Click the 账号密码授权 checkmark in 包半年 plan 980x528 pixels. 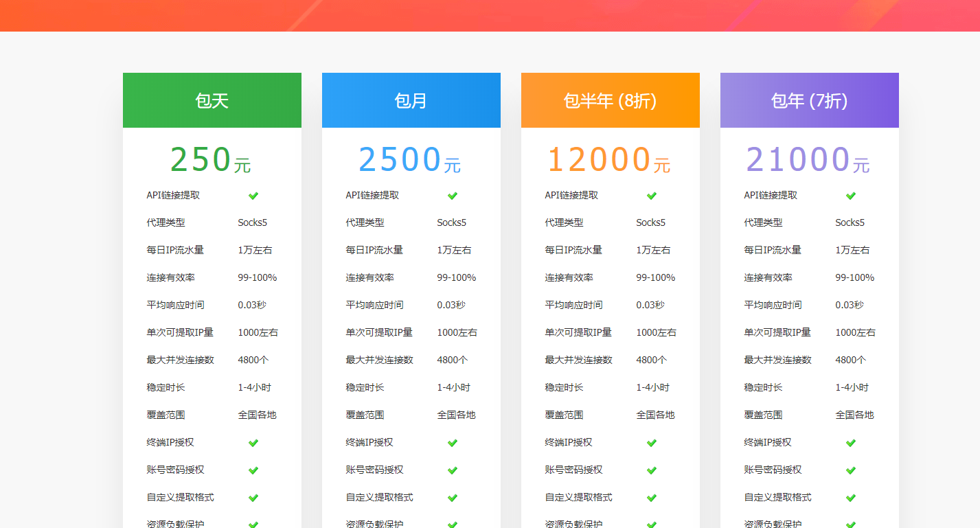(x=652, y=470)
